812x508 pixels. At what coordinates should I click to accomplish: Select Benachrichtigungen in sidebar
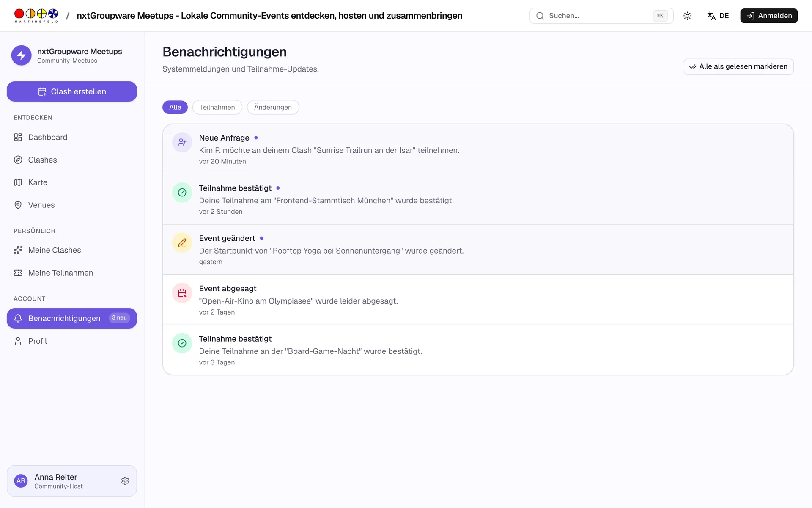[x=72, y=318]
